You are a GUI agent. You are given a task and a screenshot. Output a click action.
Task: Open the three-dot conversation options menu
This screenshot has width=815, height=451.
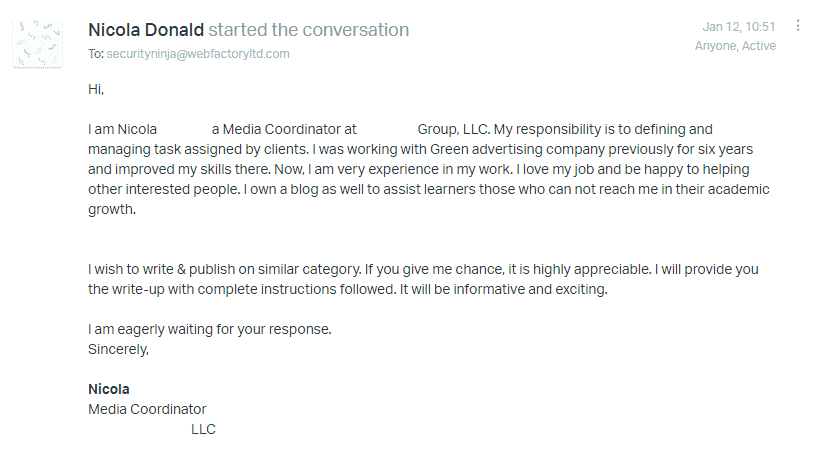click(x=798, y=25)
